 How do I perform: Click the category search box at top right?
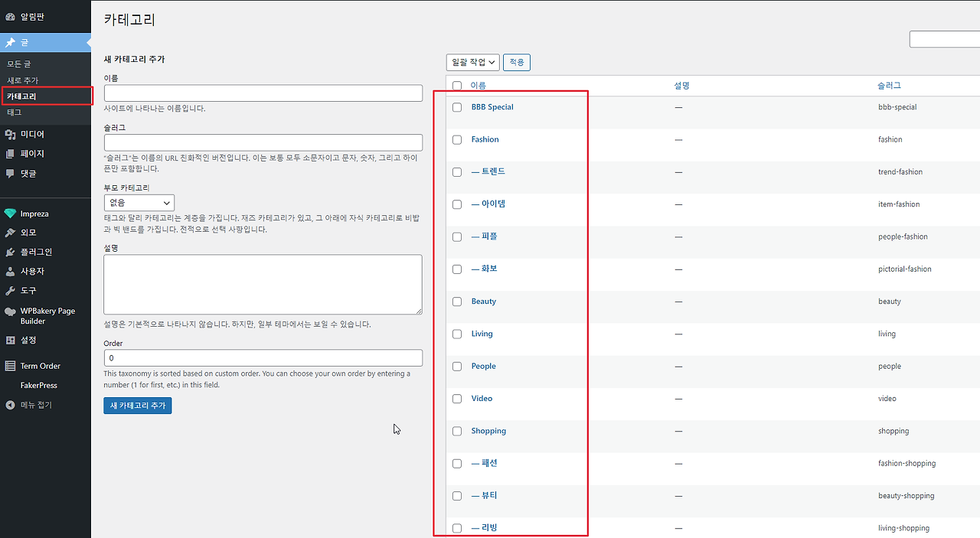[x=945, y=39]
